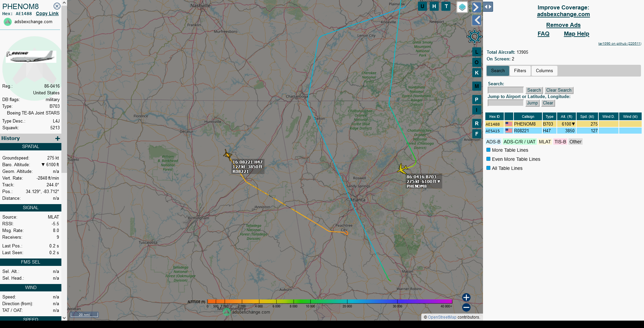The width and height of the screenshot is (644, 328).
Task: Click the info panel vertical scrollbar
Action: click(64, 89)
